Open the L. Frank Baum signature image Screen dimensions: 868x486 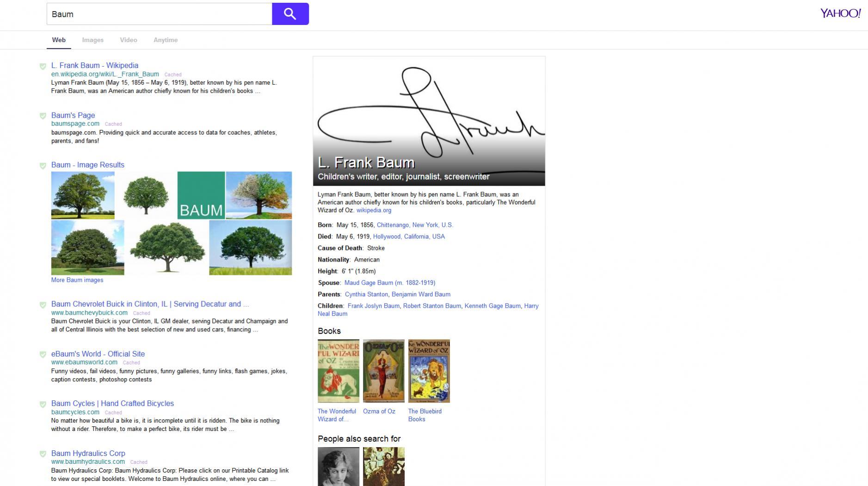(x=429, y=121)
